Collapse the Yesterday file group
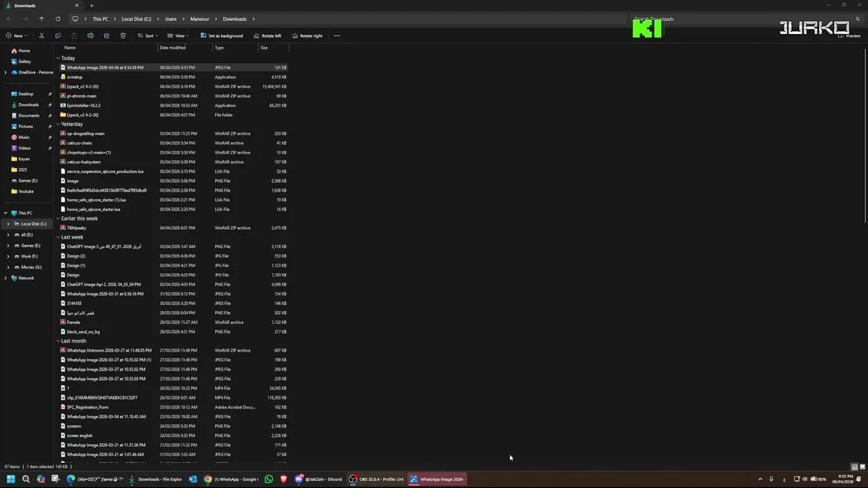 (x=58, y=124)
